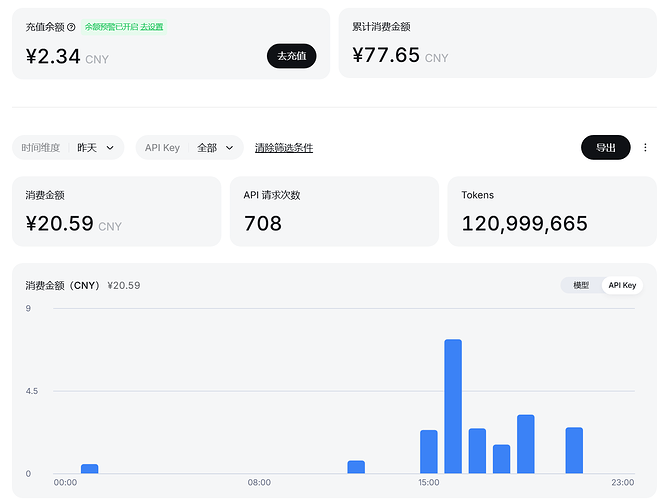Click the 708 API request count
This screenshot has width=666, height=500.
tap(262, 223)
